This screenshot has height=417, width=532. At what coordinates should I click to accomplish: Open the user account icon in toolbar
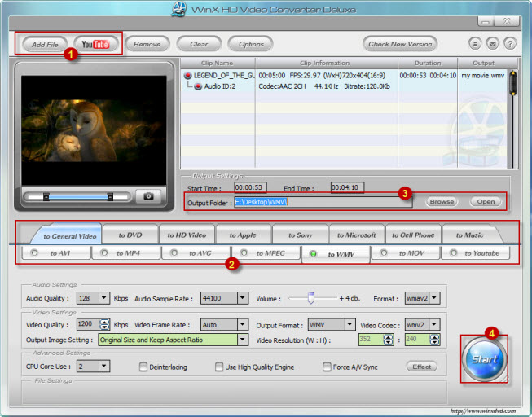point(475,44)
